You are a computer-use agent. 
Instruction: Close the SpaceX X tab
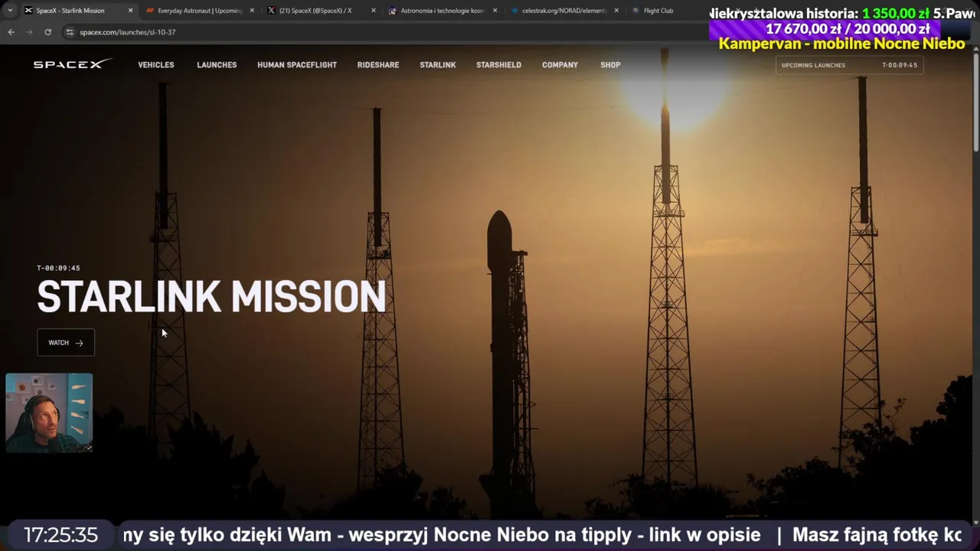(x=374, y=11)
